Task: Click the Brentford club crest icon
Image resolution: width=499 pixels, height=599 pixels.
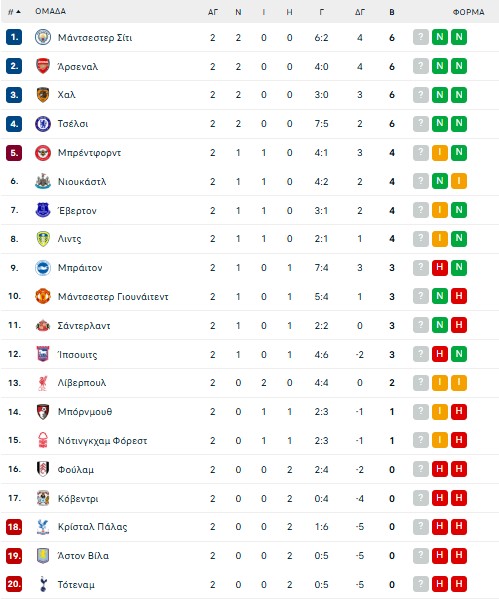Action: 43,153
